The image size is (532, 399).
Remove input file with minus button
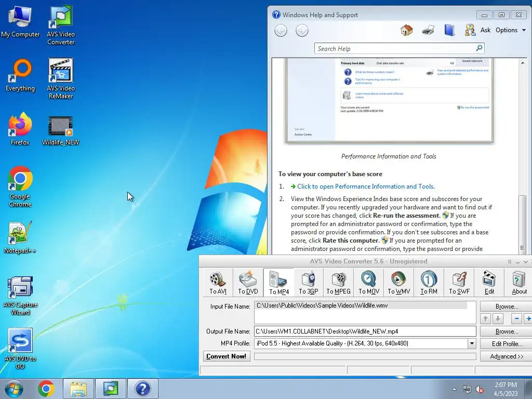click(516, 318)
